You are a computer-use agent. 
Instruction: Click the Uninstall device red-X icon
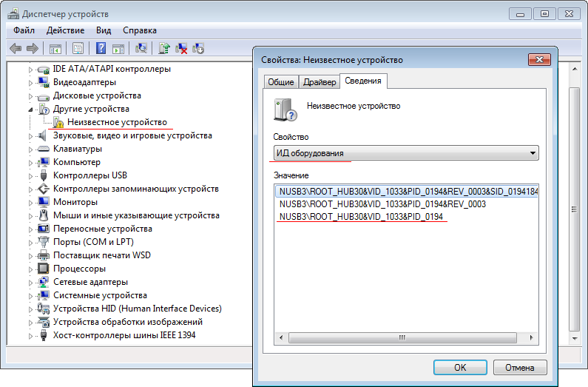pyautogui.click(x=181, y=48)
